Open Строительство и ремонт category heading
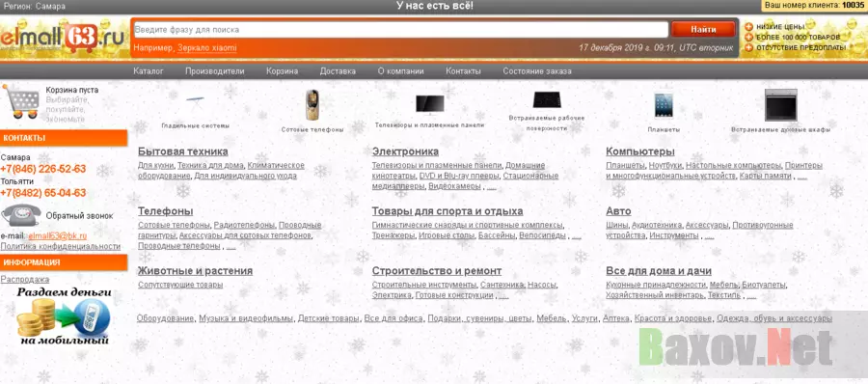The height and width of the screenshot is (384, 868). point(437,271)
